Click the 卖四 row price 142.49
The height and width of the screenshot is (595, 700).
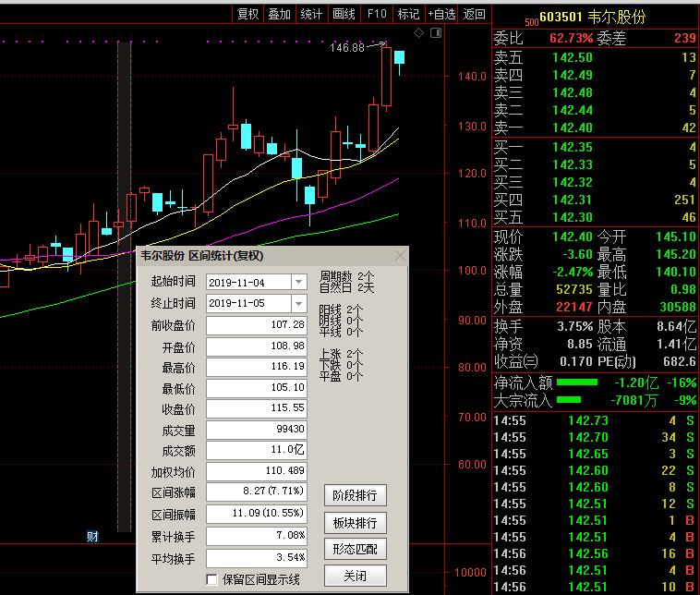coord(573,75)
